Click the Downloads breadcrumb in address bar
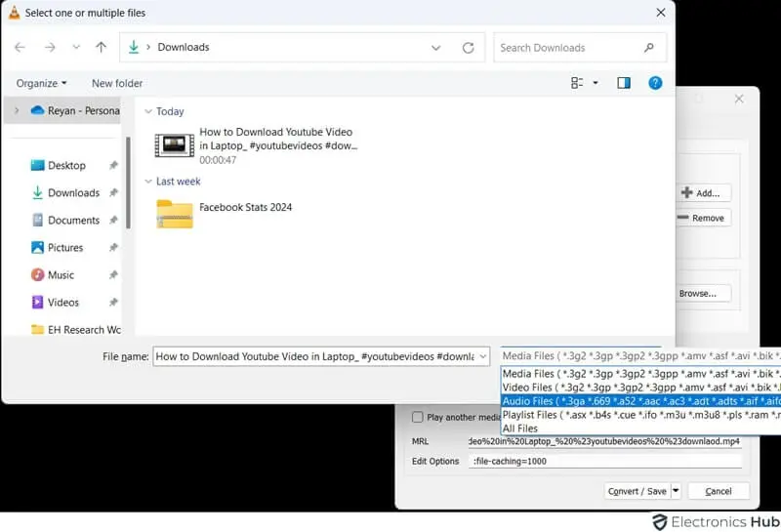The image size is (781, 532). [184, 47]
